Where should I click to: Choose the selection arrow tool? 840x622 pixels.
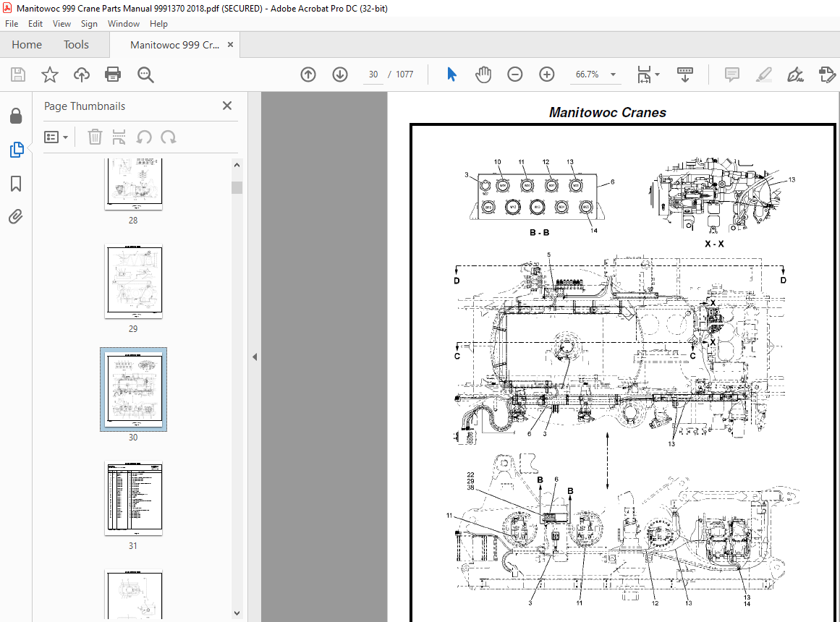[x=451, y=74]
